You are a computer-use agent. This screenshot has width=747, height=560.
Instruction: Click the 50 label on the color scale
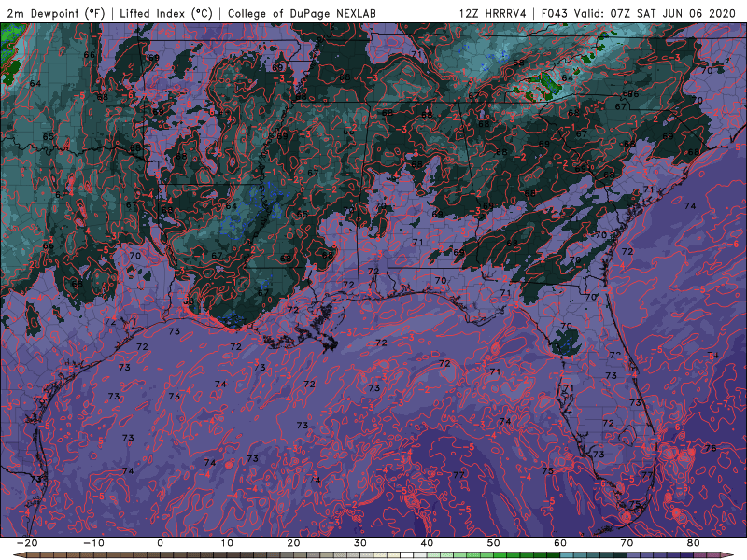pyautogui.click(x=494, y=543)
